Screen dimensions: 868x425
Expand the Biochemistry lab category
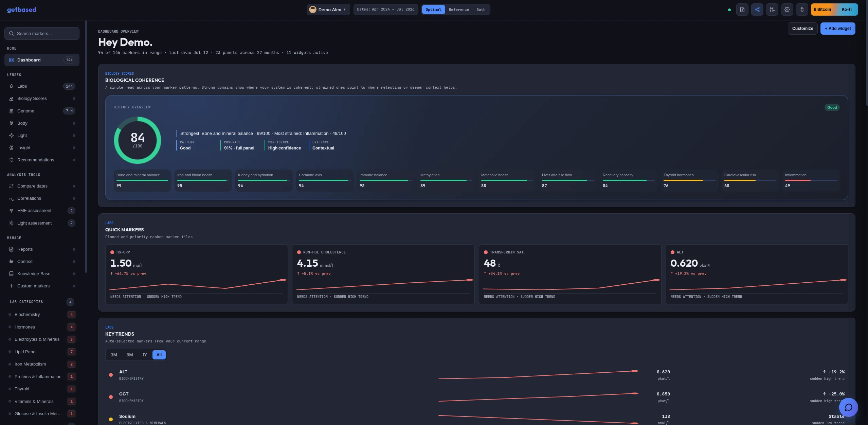[x=42, y=315]
